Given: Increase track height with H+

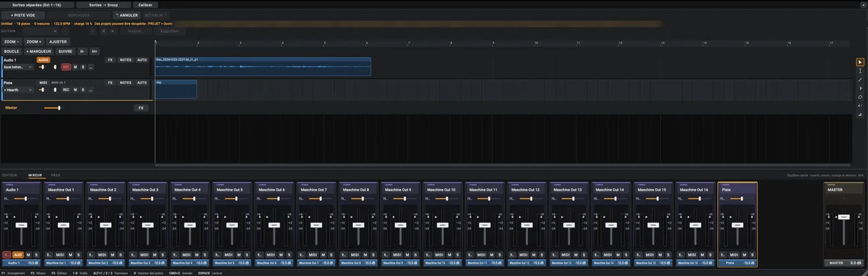Looking at the screenshot, I should click(x=94, y=51).
